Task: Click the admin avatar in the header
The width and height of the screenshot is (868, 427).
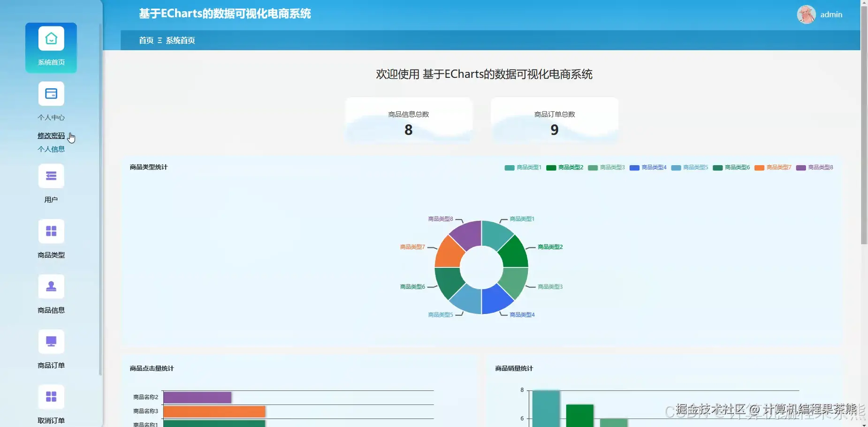Action: coord(806,15)
